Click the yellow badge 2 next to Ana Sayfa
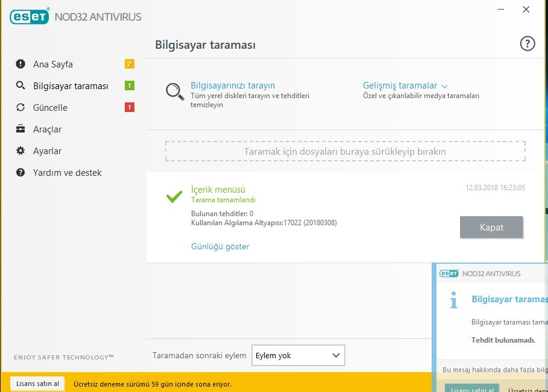Viewport: 548px width, 392px height. (x=129, y=64)
